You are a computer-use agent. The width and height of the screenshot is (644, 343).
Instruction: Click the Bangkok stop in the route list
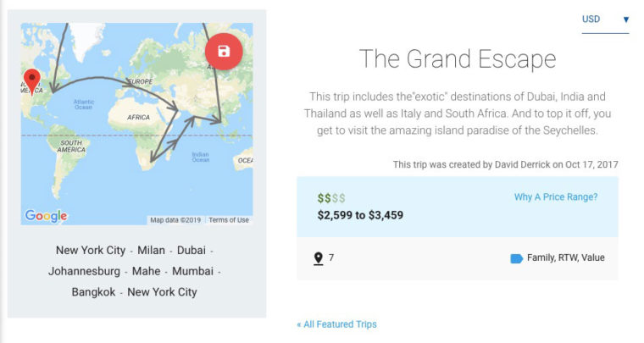(x=94, y=292)
